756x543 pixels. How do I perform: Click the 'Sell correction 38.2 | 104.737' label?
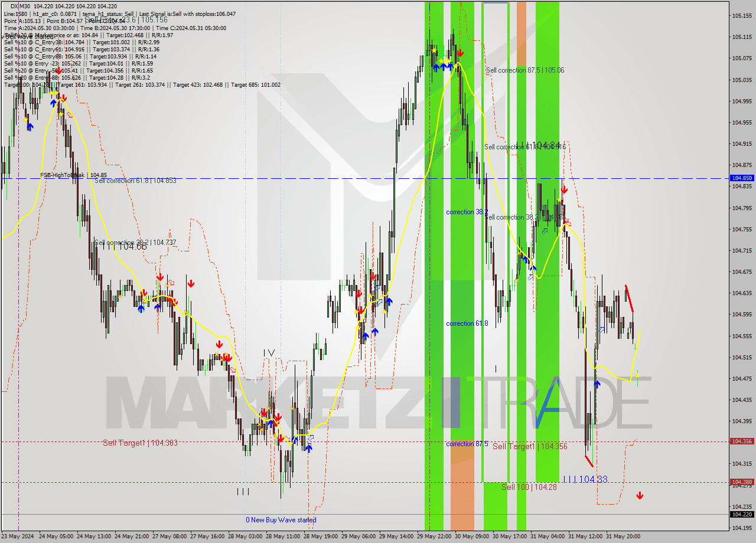[135, 243]
